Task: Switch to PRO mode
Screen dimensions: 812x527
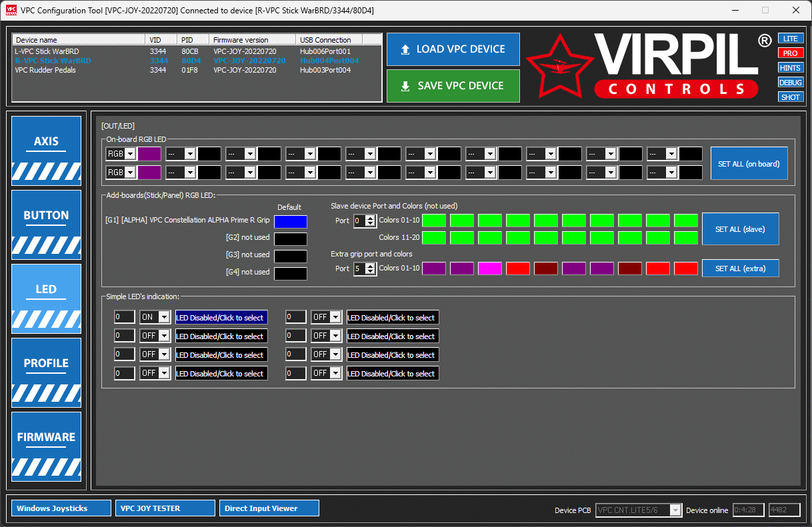Action: point(790,53)
